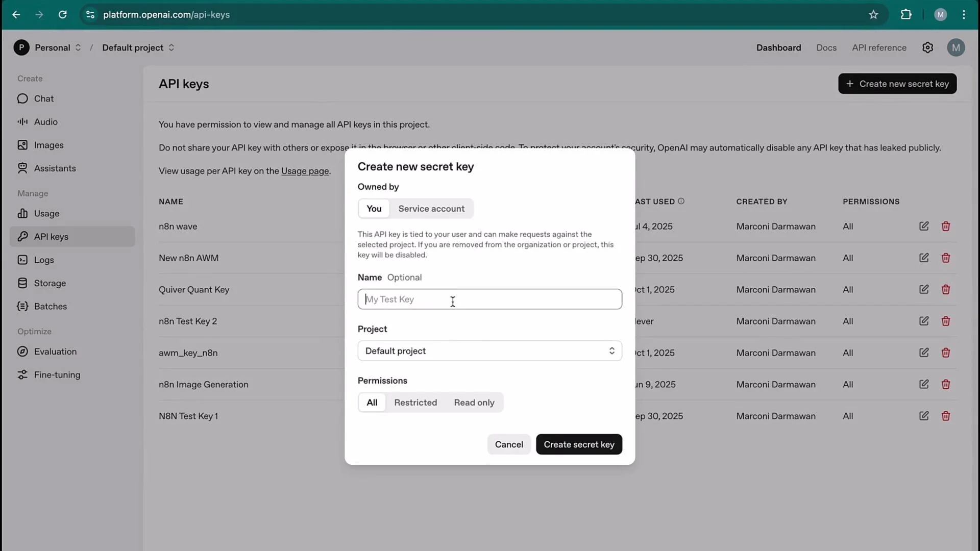
Task: Open Storage in the sidebar
Action: [x=72, y=283]
